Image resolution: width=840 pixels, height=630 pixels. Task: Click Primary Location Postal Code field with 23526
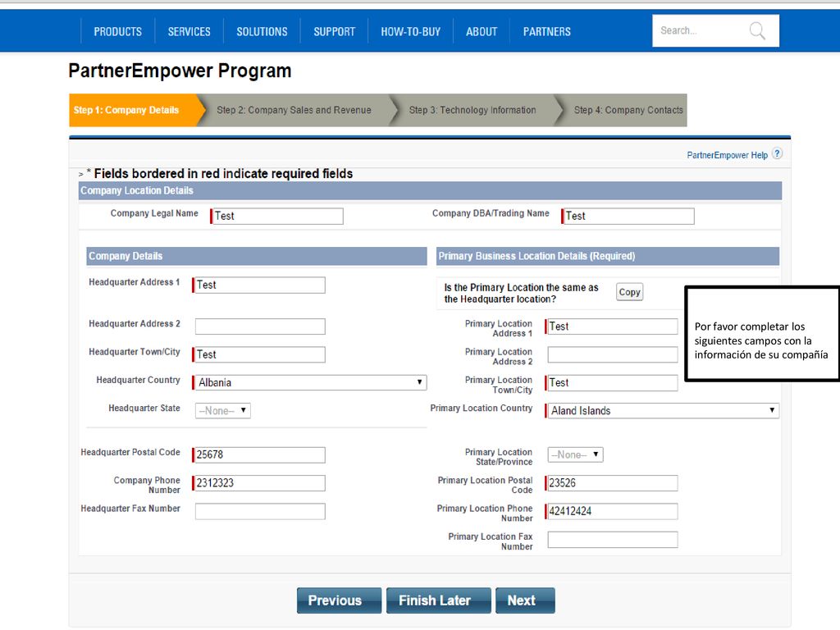tap(611, 483)
